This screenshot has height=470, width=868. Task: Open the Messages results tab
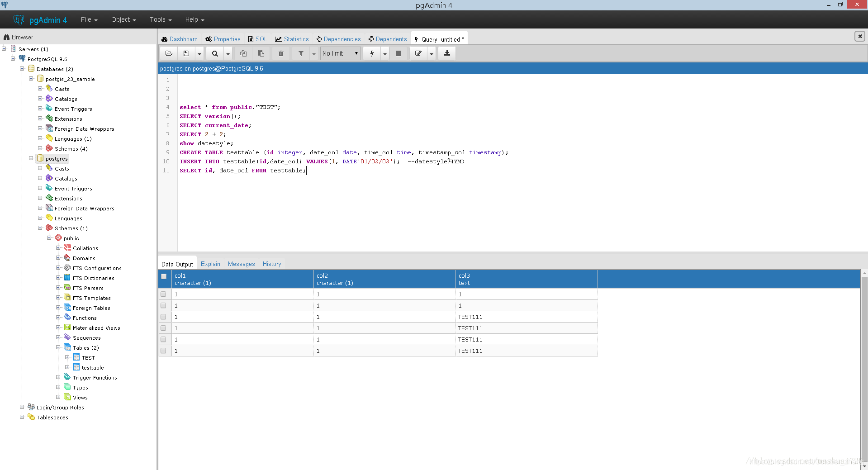pos(241,264)
